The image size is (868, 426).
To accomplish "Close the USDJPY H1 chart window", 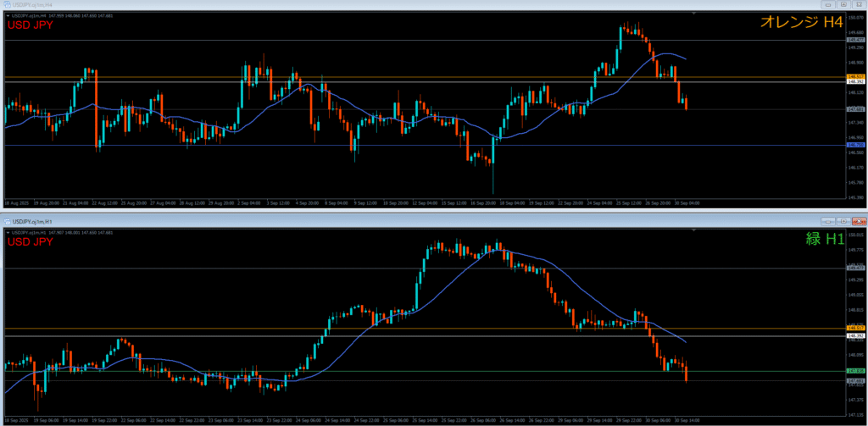I will 857,219.
